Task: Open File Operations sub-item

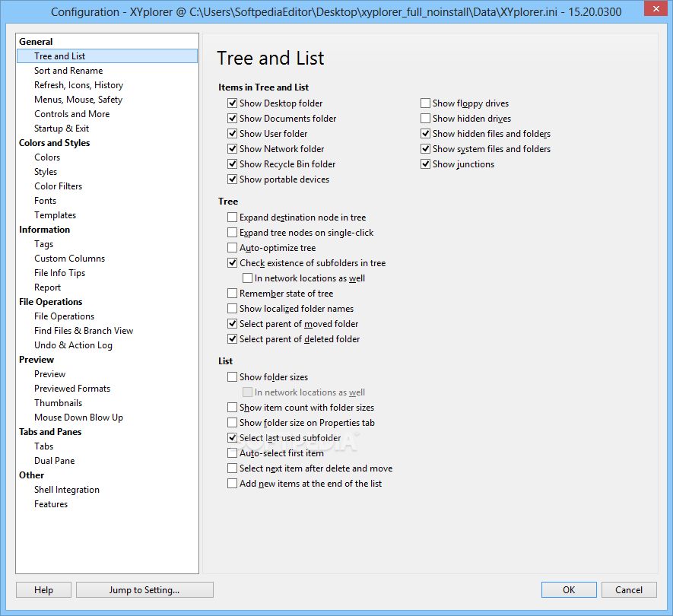Action: (65, 316)
